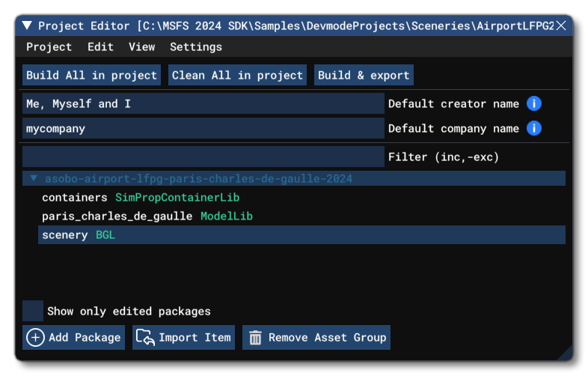The height and width of the screenshot is (376, 588).
Task: Collapse the Project Editor window triangle
Action: tap(27, 25)
